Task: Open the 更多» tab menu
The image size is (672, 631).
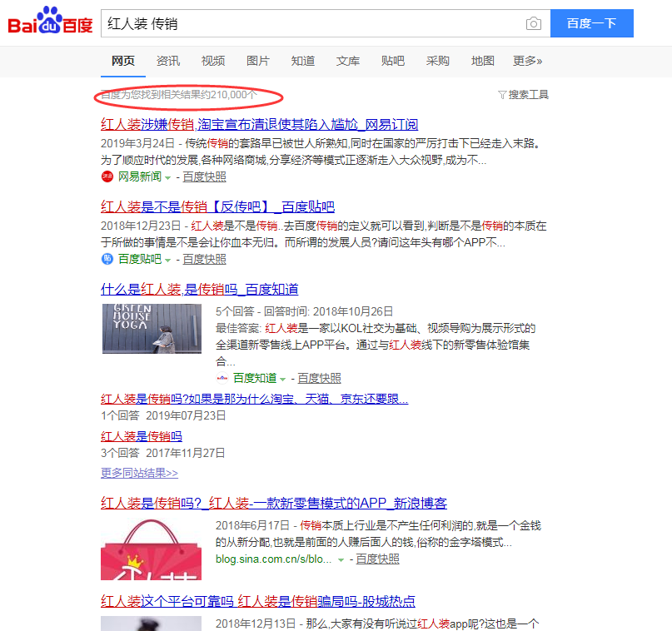Action: (528, 61)
